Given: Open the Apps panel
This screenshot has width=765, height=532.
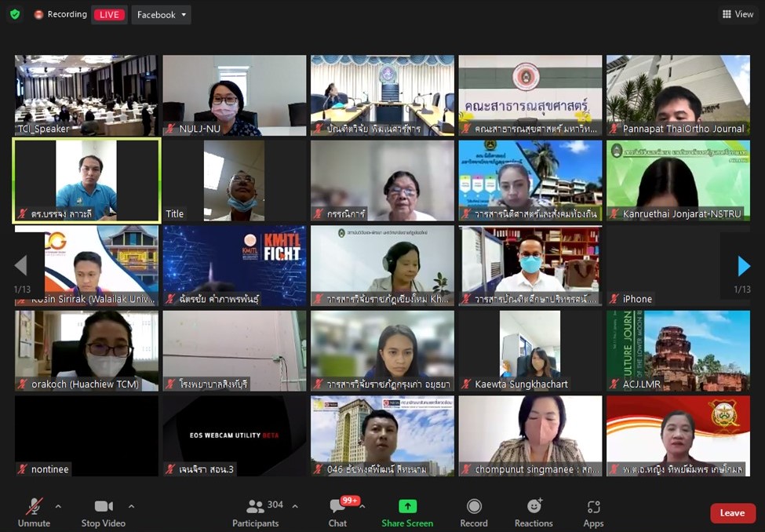Looking at the screenshot, I should [593, 512].
